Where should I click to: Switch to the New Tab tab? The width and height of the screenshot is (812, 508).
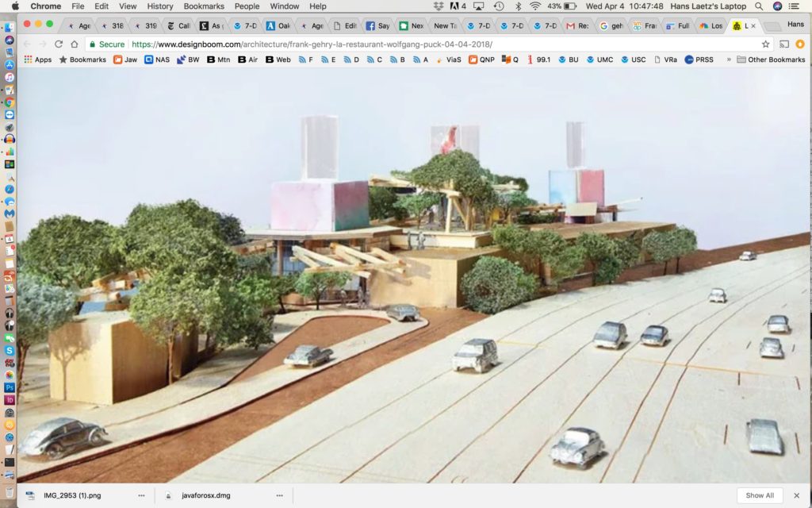point(444,25)
